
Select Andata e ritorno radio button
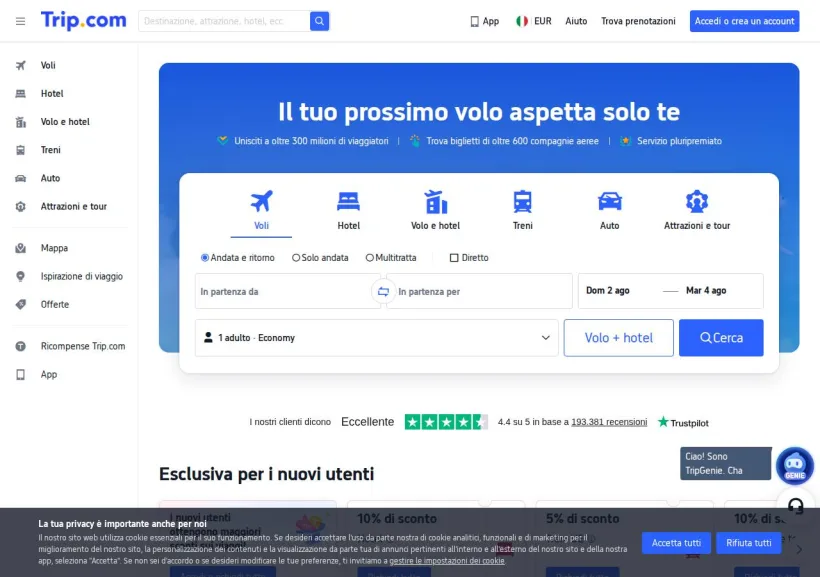coord(205,257)
